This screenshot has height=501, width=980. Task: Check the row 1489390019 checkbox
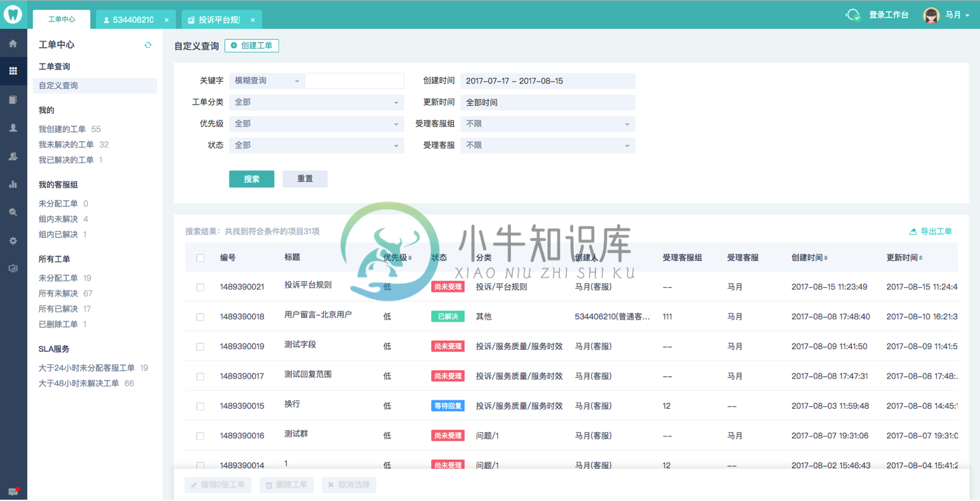pos(200,347)
